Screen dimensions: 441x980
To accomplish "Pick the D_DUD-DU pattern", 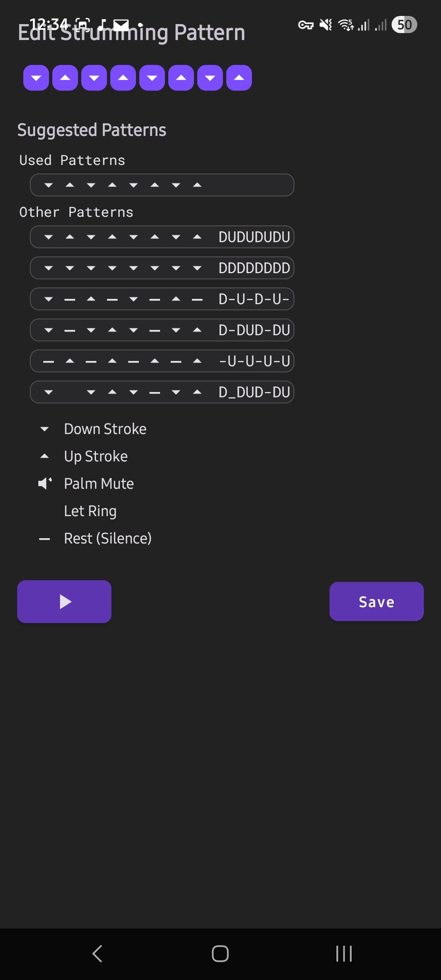I will [x=162, y=392].
